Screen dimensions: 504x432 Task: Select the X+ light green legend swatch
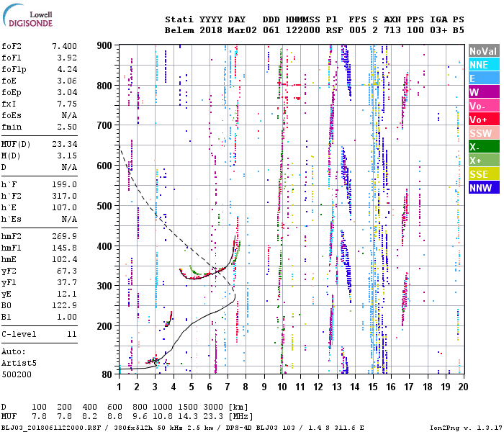[x=484, y=161]
